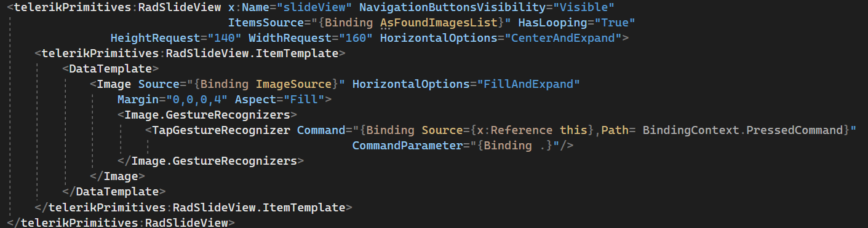Image resolution: width=868 pixels, height=228 pixels.
Task: Click the closing Image.GestureRecognizers tag
Action: click(x=211, y=161)
